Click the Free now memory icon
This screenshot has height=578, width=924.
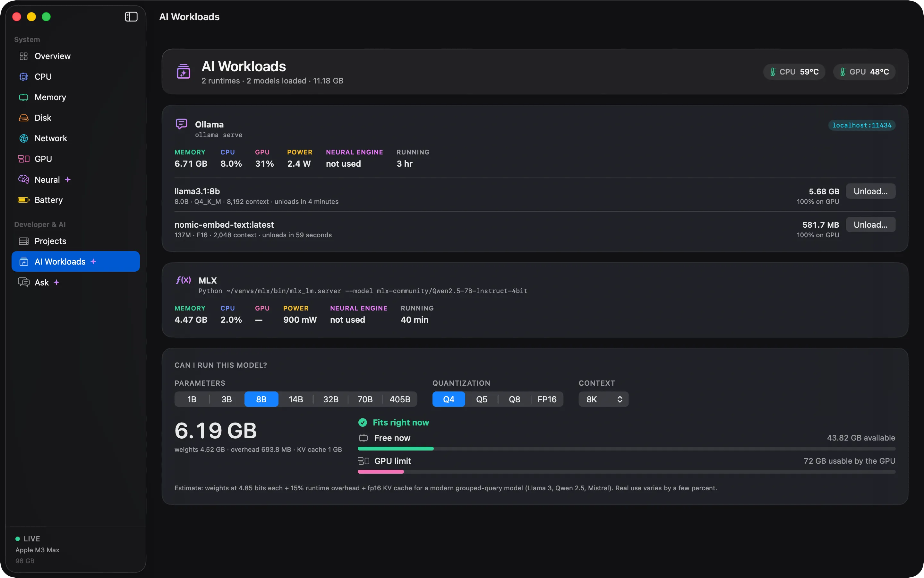(363, 438)
